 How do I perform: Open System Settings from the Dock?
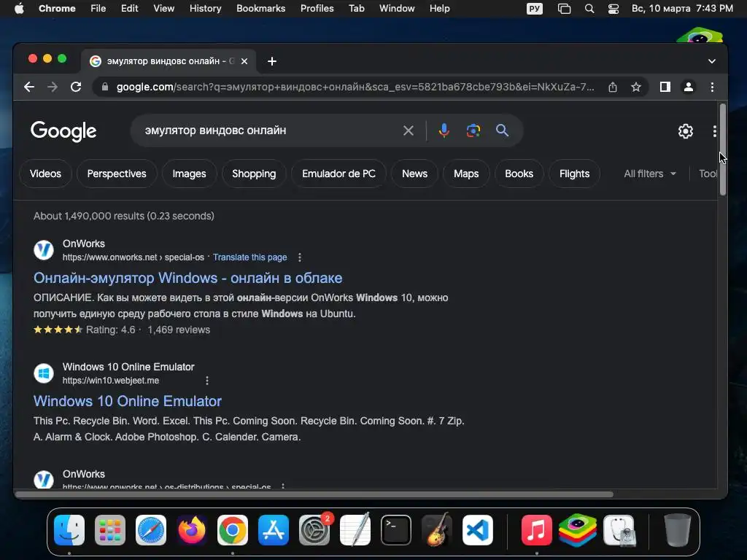314,530
